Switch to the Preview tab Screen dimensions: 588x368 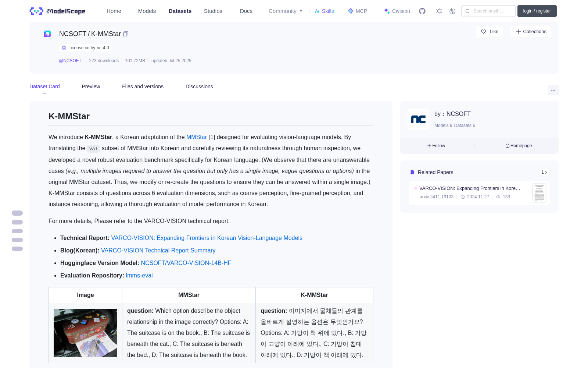click(x=91, y=86)
